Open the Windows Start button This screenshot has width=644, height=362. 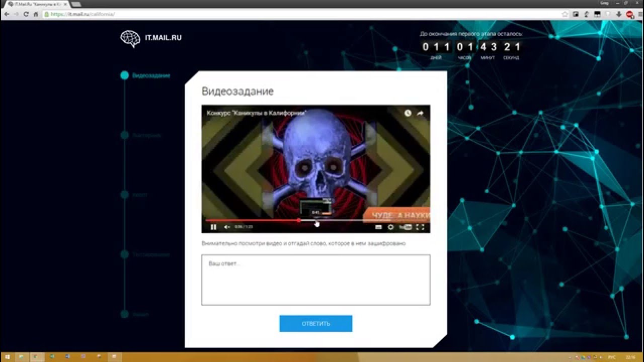(x=8, y=357)
